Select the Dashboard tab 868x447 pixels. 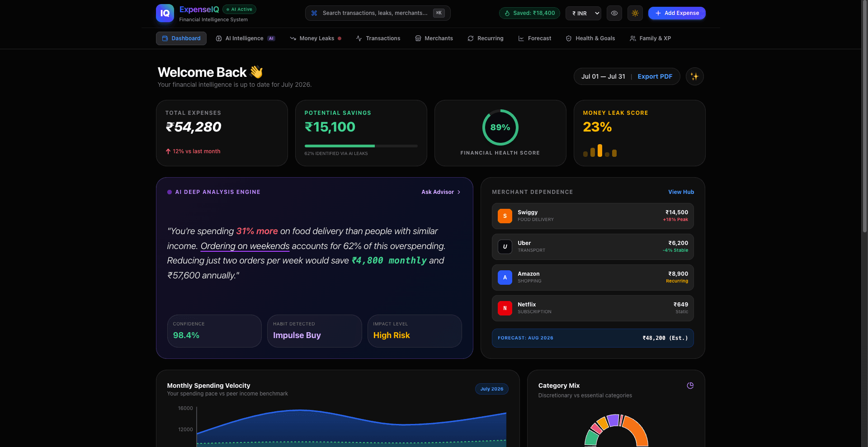[181, 38]
